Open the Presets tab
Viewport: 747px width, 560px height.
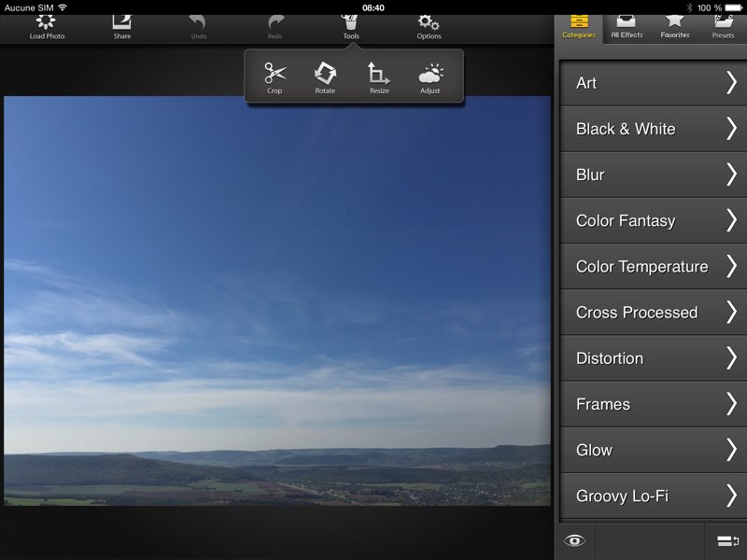click(723, 28)
